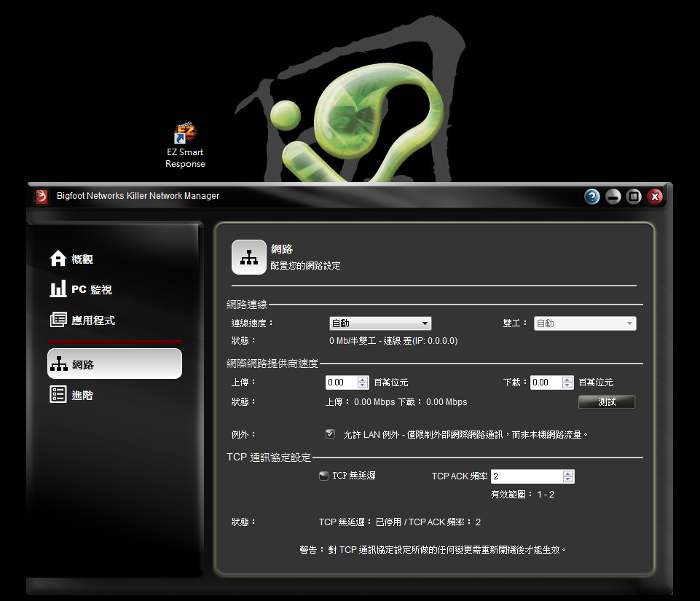Open the 概觀 overview tab

(115, 259)
